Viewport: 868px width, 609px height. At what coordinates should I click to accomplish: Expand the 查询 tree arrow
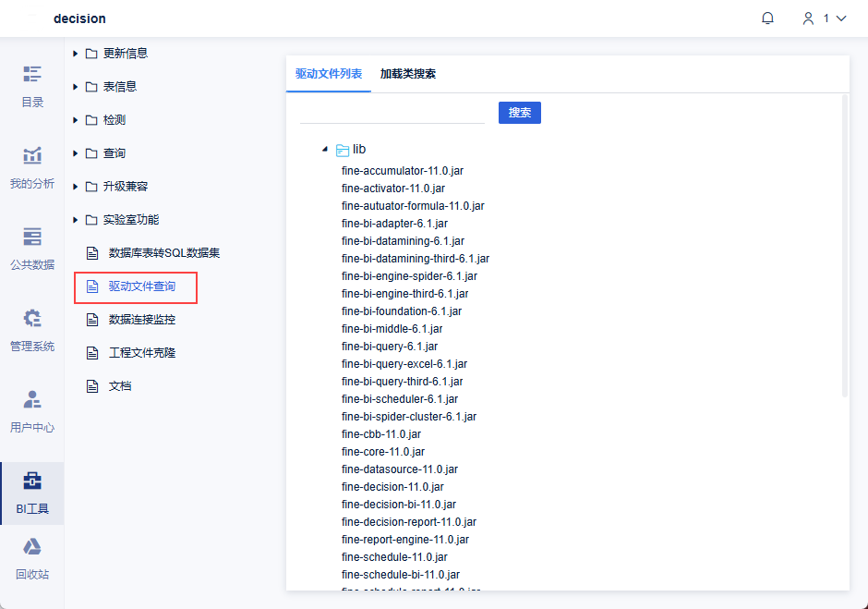pos(76,153)
